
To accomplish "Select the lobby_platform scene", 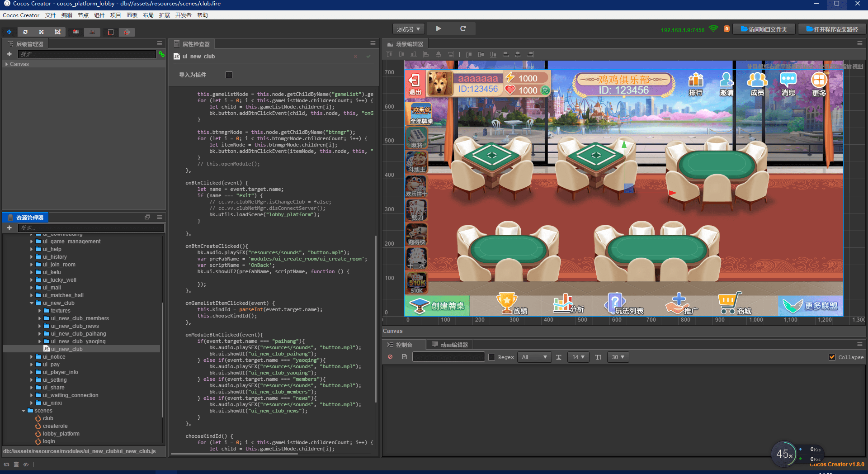I will click(61, 434).
